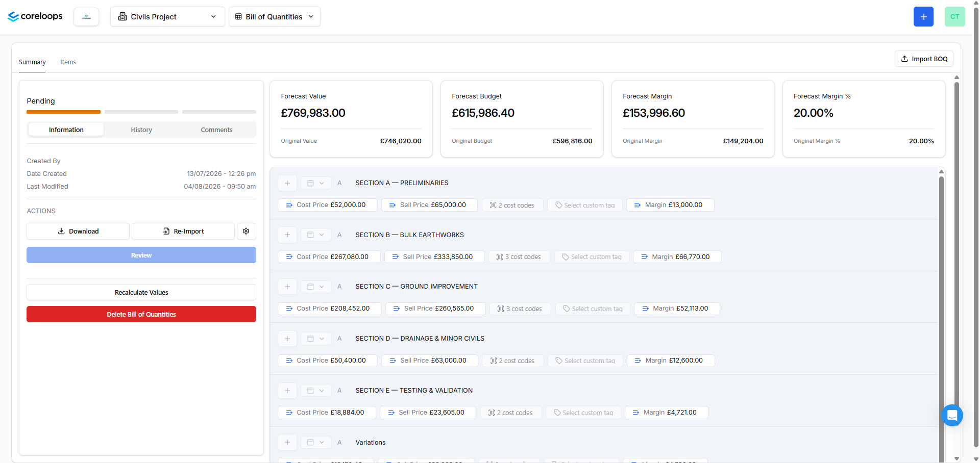Select the History tab
980x463 pixels.
click(141, 130)
